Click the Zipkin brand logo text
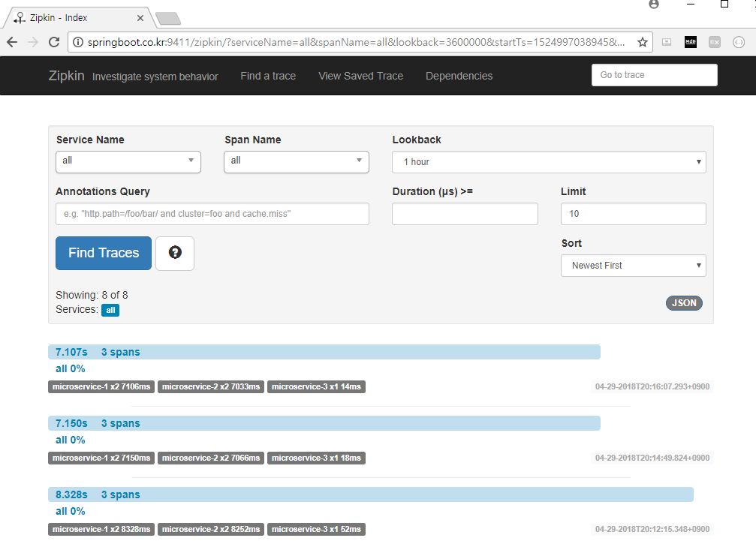 click(67, 76)
